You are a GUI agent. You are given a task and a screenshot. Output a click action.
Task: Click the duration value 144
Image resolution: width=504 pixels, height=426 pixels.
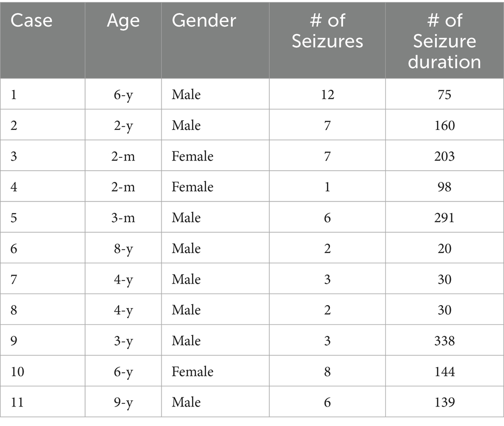pyautogui.click(x=444, y=371)
